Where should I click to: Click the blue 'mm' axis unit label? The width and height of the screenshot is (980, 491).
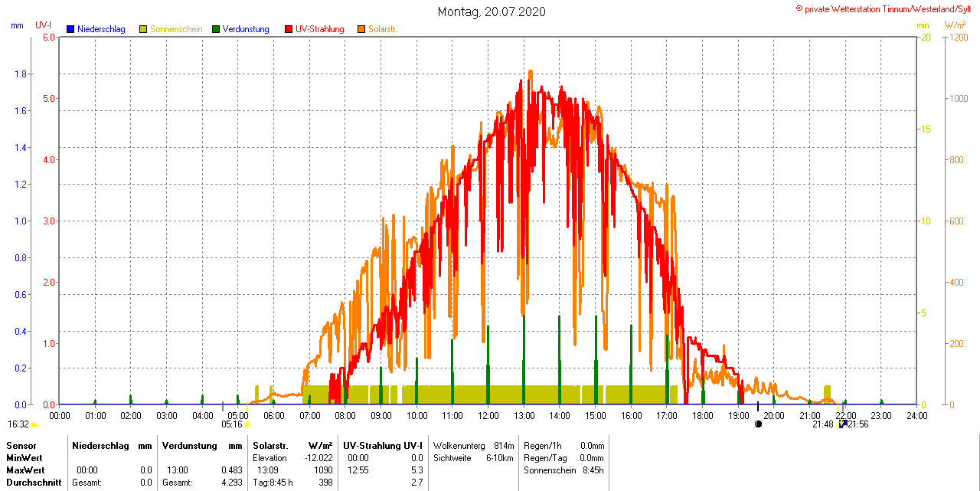(17, 25)
